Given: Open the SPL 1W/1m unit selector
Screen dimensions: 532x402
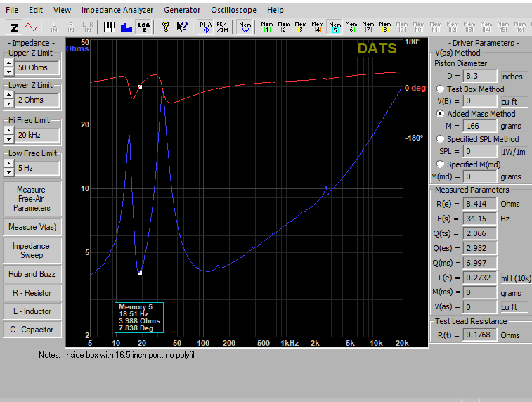Looking at the screenshot, I should (x=514, y=152).
